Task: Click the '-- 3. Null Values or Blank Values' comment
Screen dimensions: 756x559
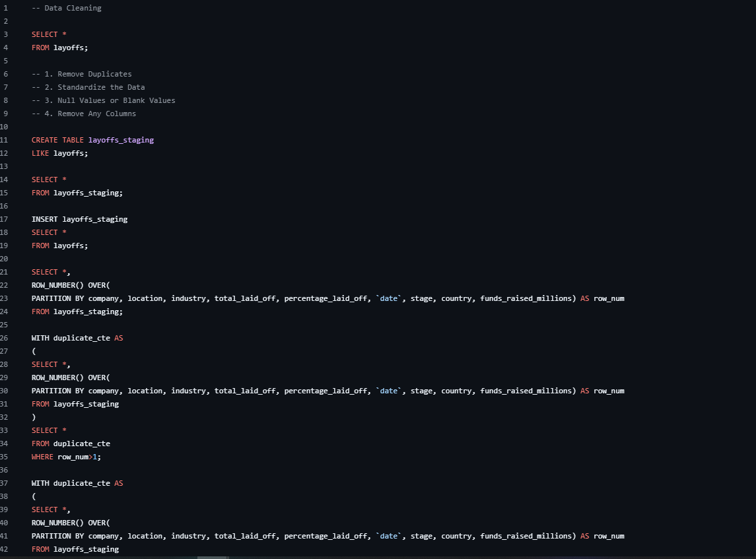Action: (104, 100)
